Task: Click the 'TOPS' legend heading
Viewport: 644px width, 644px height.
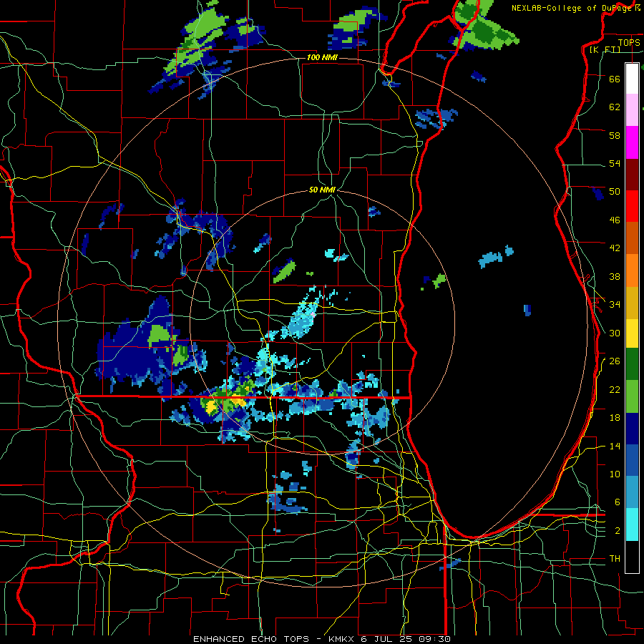Action: point(629,42)
